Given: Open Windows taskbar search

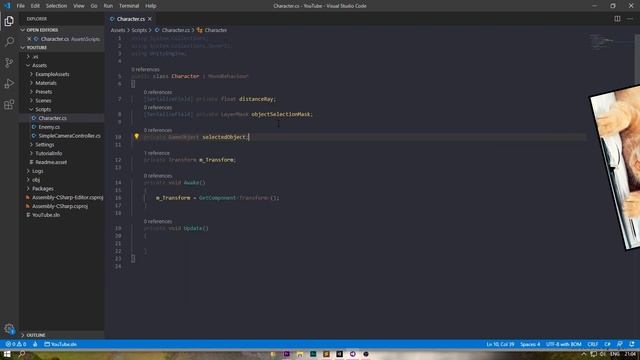Looking at the screenshot, I should (21, 354).
